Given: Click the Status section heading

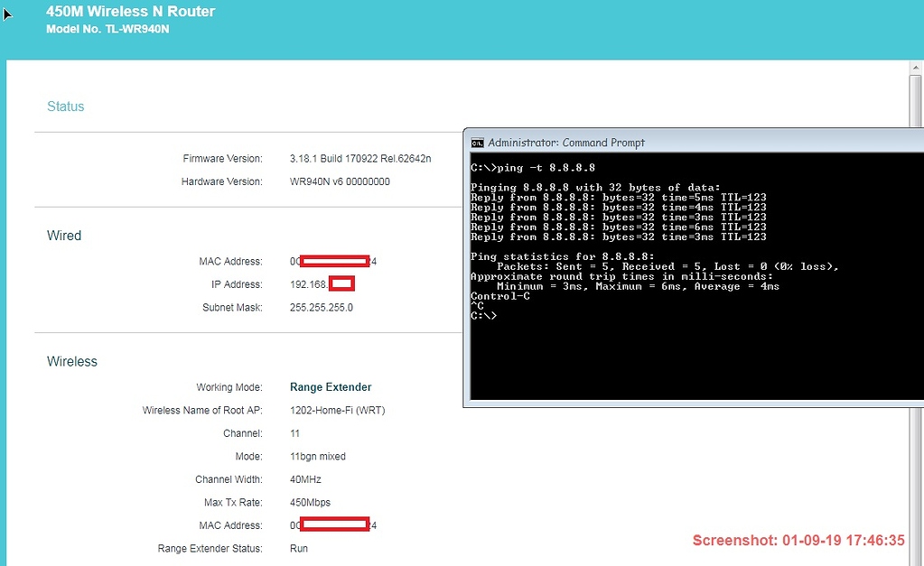Looking at the screenshot, I should [x=65, y=107].
